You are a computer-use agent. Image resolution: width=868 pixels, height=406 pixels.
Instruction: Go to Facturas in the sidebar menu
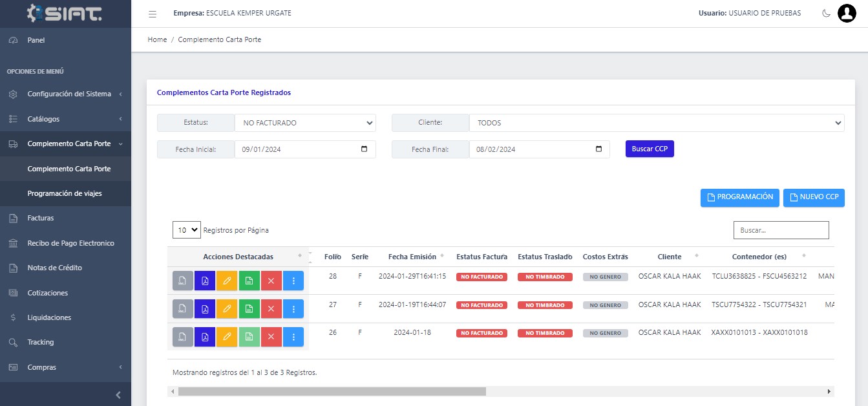(x=41, y=218)
